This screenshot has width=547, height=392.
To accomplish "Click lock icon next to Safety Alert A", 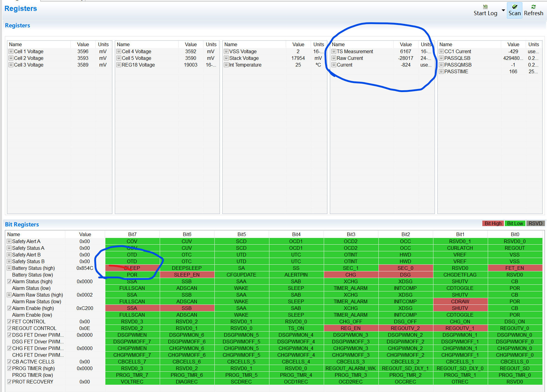I will tap(9, 241).
